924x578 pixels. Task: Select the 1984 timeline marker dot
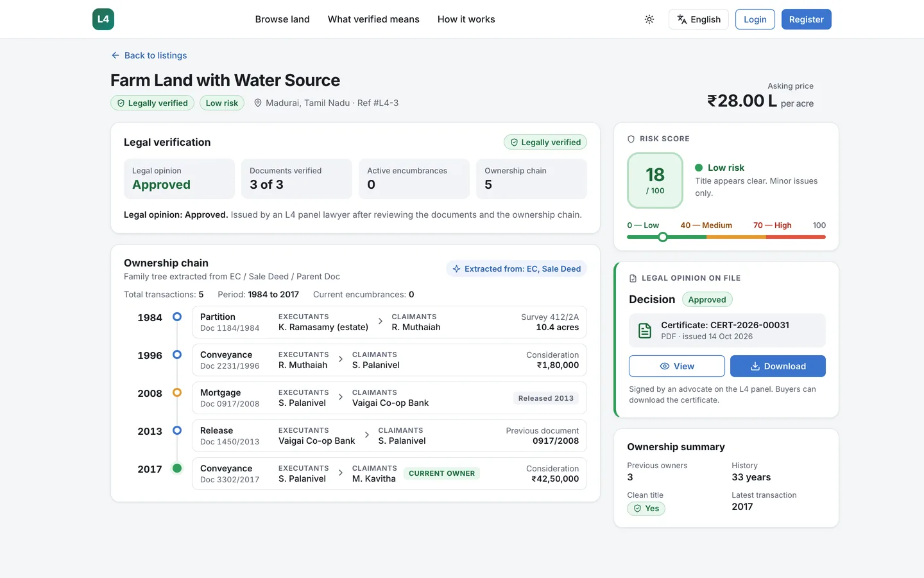pyautogui.click(x=177, y=317)
